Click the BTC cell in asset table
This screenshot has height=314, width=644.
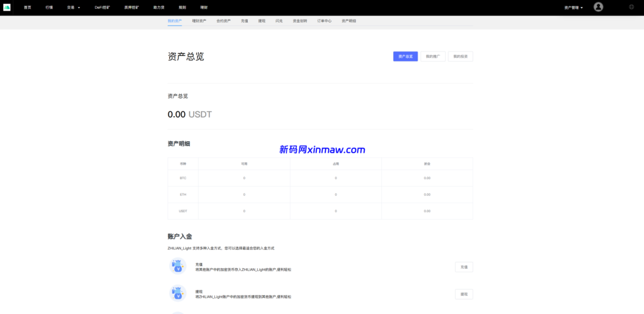click(183, 178)
